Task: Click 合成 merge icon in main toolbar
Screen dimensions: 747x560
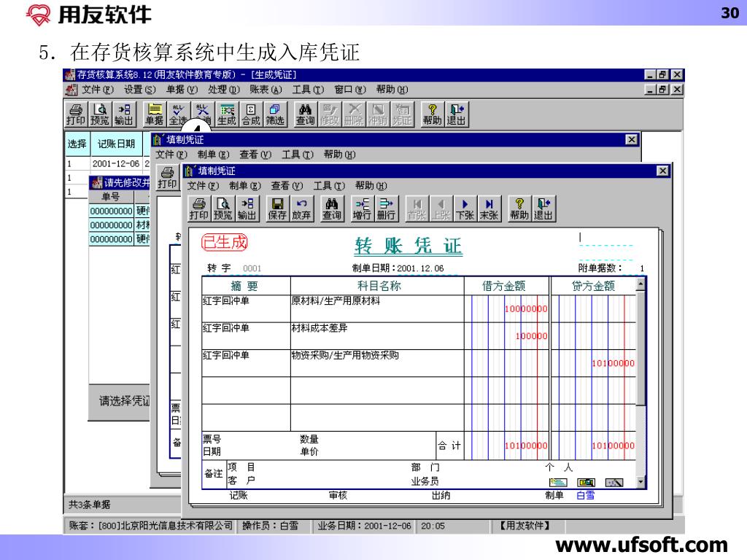Action: pyautogui.click(x=251, y=114)
